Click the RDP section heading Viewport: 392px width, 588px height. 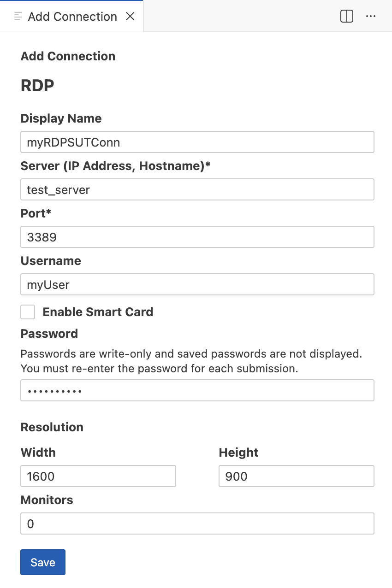[37, 85]
